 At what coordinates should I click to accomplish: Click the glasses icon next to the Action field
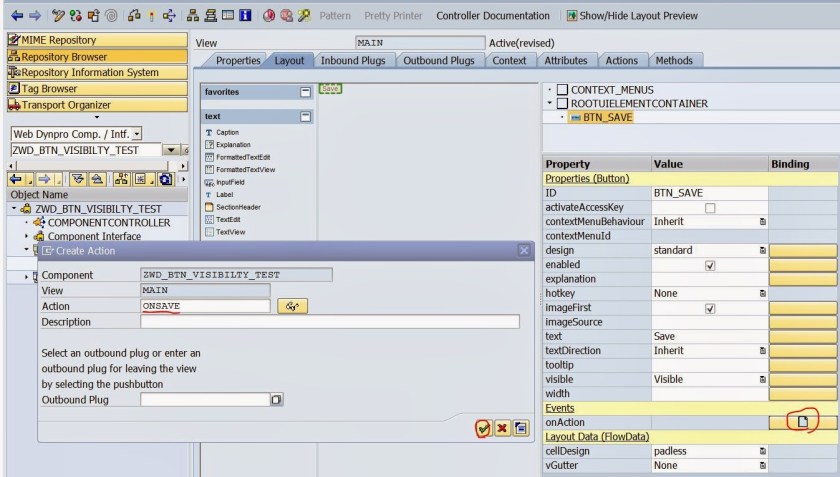[292, 306]
